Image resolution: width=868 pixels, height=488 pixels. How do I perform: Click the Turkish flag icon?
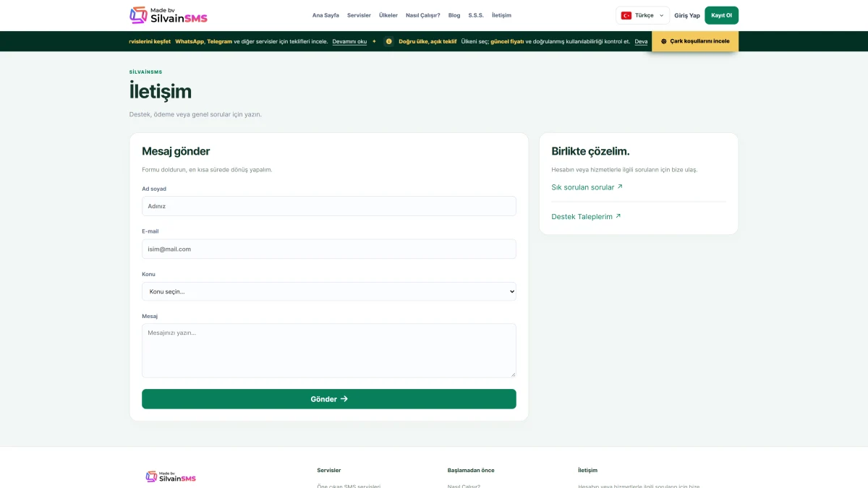click(626, 15)
